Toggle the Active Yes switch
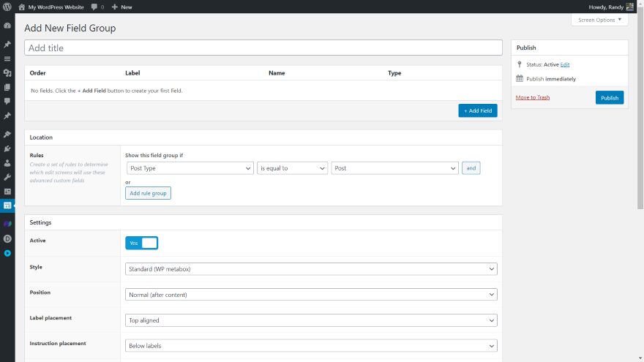Viewport: 644px width, 362px height. pos(142,243)
